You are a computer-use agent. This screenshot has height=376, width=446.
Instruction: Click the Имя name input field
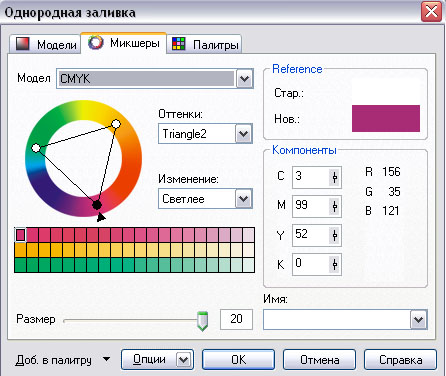(x=337, y=320)
